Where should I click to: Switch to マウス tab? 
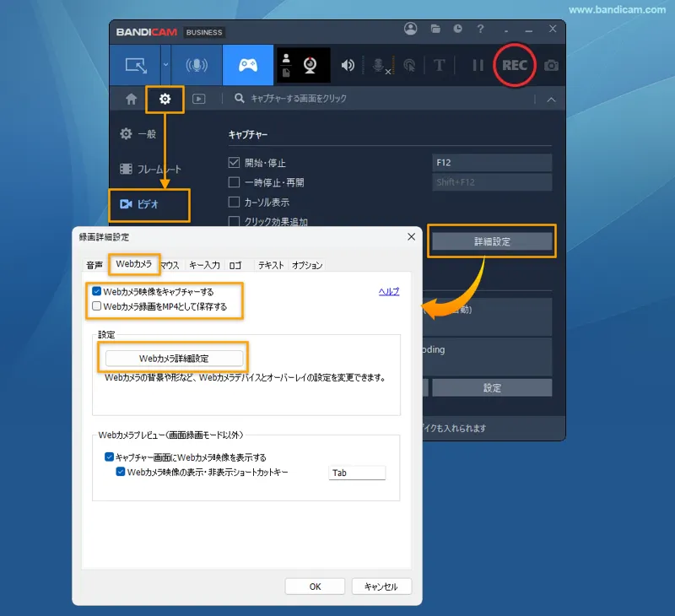[x=170, y=265]
